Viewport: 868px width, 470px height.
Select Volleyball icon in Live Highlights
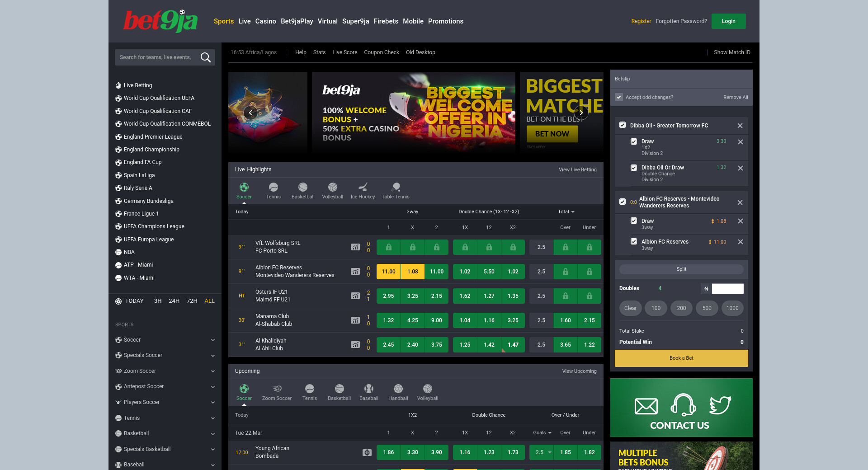pos(333,187)
